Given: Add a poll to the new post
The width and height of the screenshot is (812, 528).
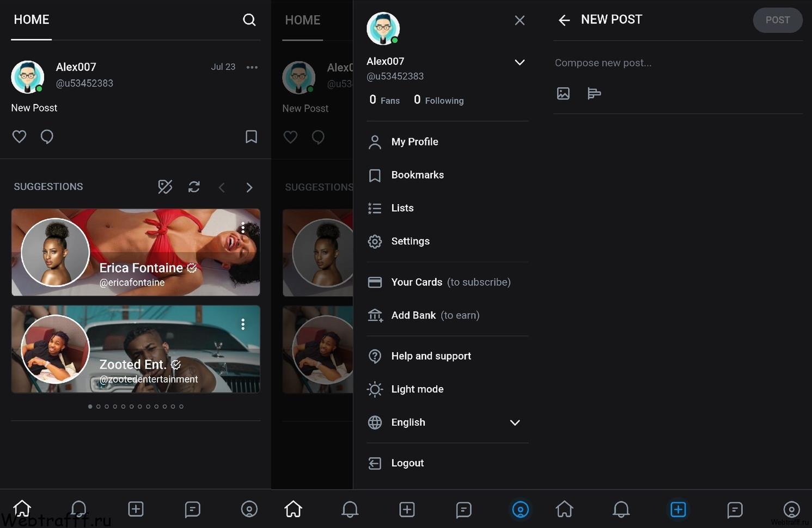Looking at the screenshot, I should pos(594,94).
